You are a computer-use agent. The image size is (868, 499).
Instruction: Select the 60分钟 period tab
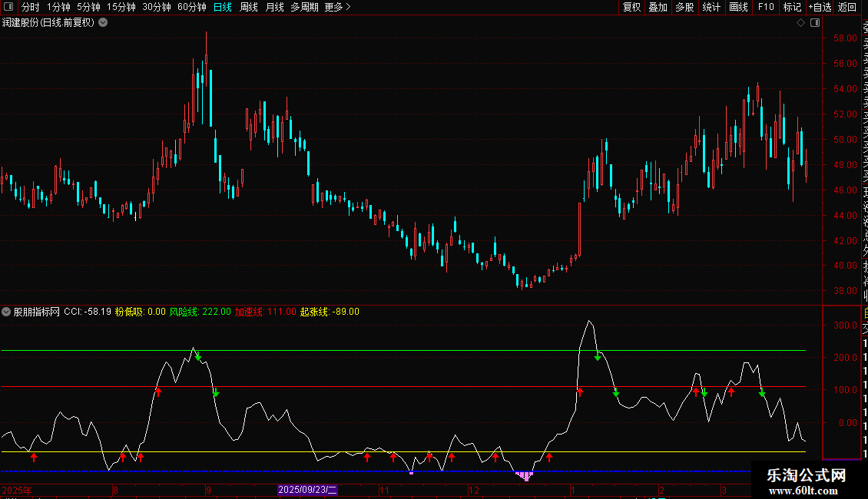point(191,7)
